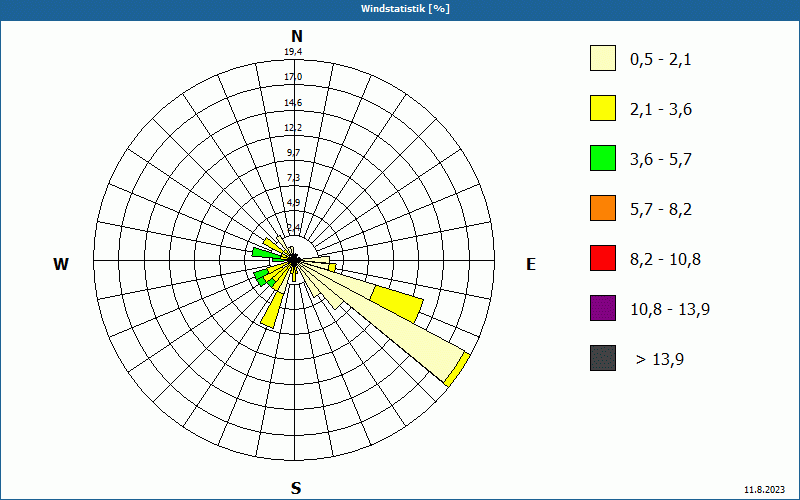
Task: Click the 7,3 radial scale value
Action: pyautogui.click(x=294, y=178)
